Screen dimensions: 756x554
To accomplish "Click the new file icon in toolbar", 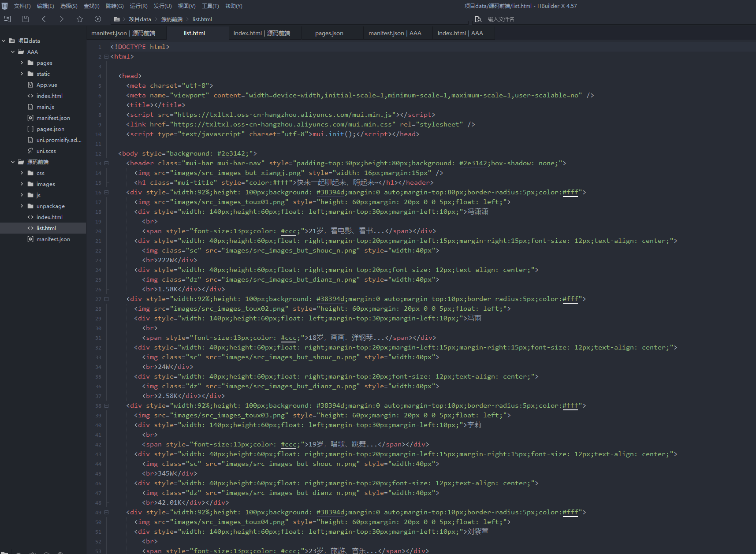I will point(7,19).
